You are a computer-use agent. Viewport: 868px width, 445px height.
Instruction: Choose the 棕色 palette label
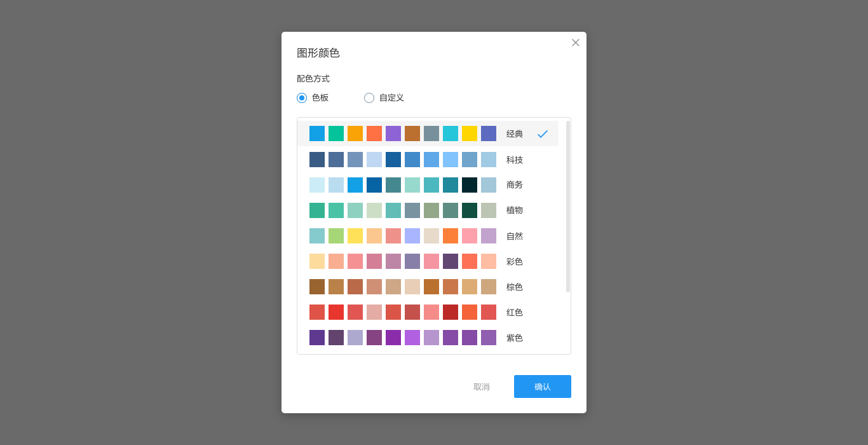click(x=515, y=287)
